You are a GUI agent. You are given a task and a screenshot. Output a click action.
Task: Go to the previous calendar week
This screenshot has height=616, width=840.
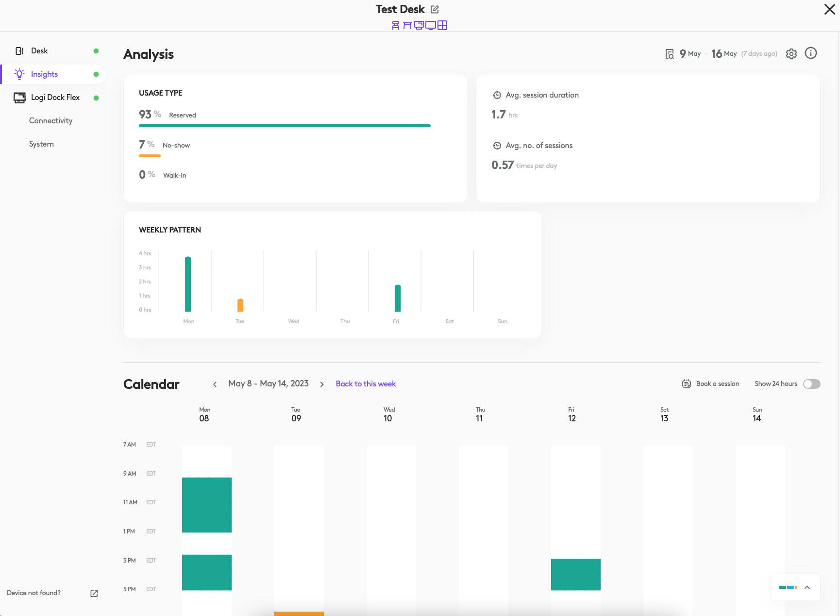[215, 384]
